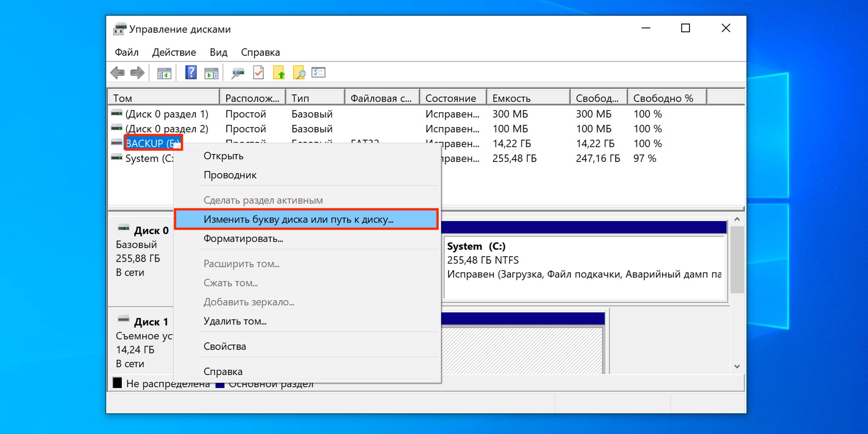The width and height of the screenshot is (868, 434).
Task: Click the Disk Management title bar icon
Action: 120,29
